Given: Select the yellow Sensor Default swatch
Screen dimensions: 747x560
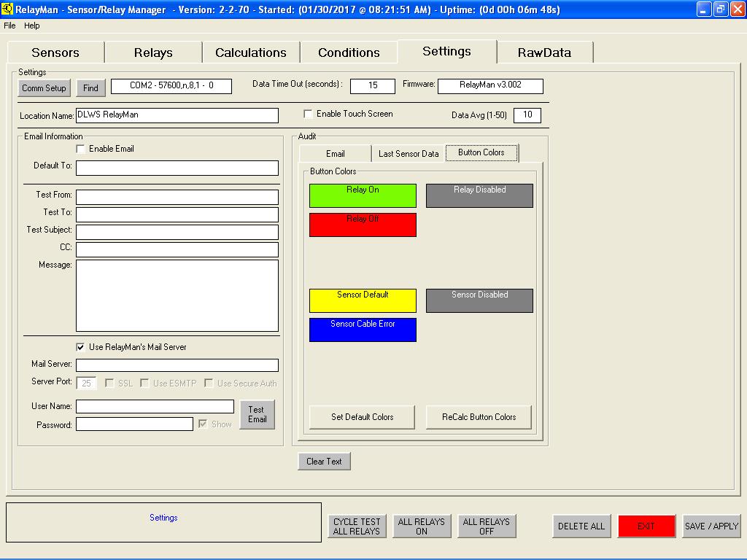Looking at the screenshot, I should (363, 301).
